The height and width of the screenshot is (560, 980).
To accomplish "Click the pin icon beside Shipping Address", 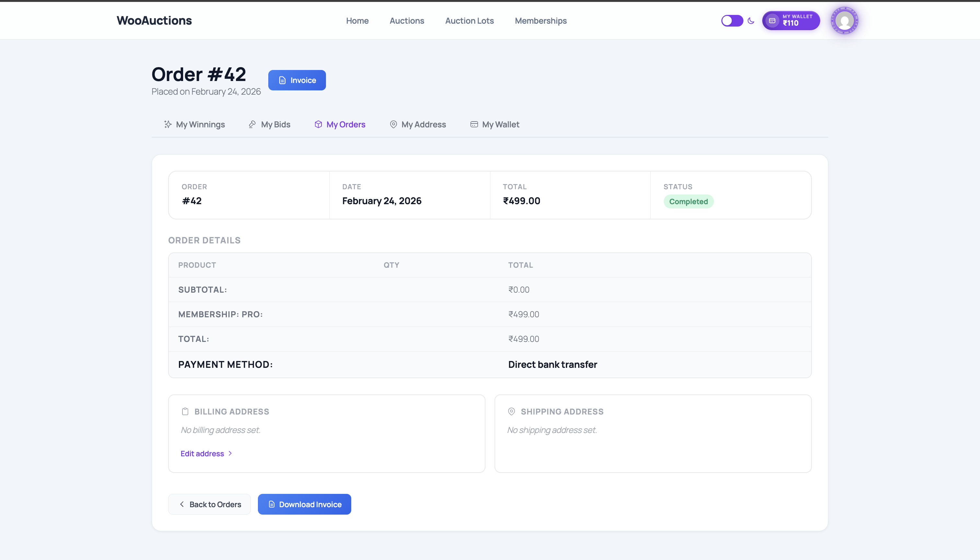I will point(511,411).
